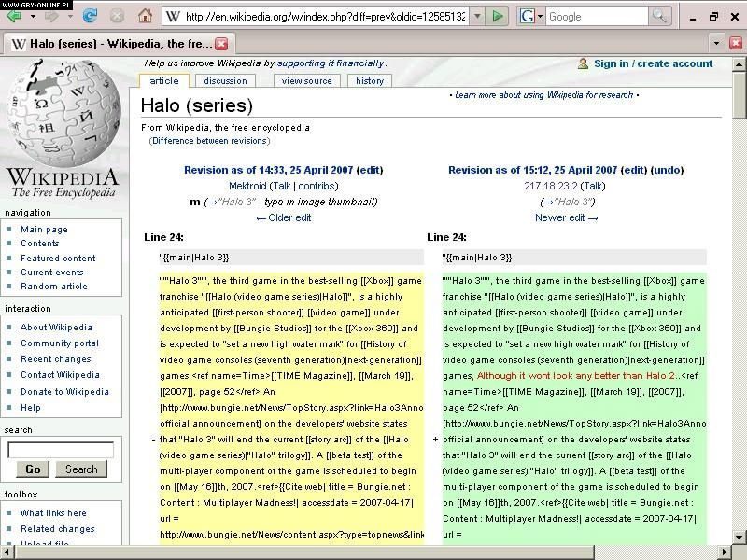
Task: Click the Reload page icon
Action: point(90,16)
